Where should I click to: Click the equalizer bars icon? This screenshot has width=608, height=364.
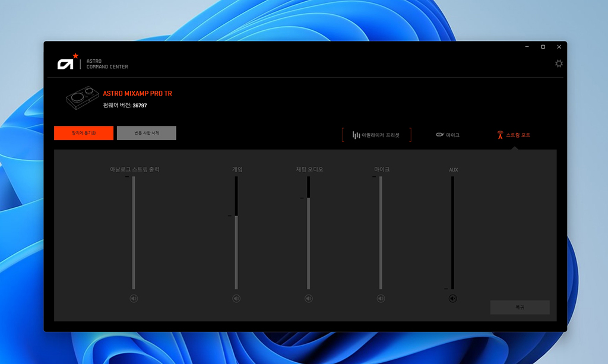click(x=356, y=135)
